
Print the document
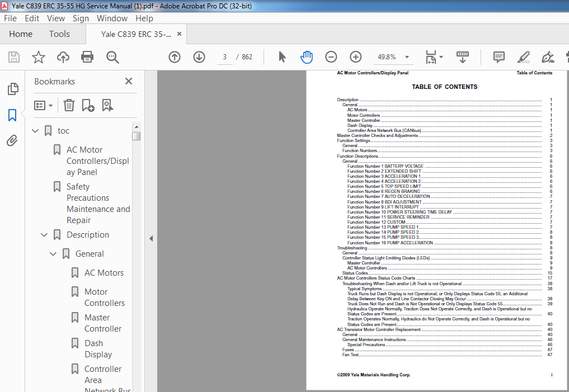point(87,57)
